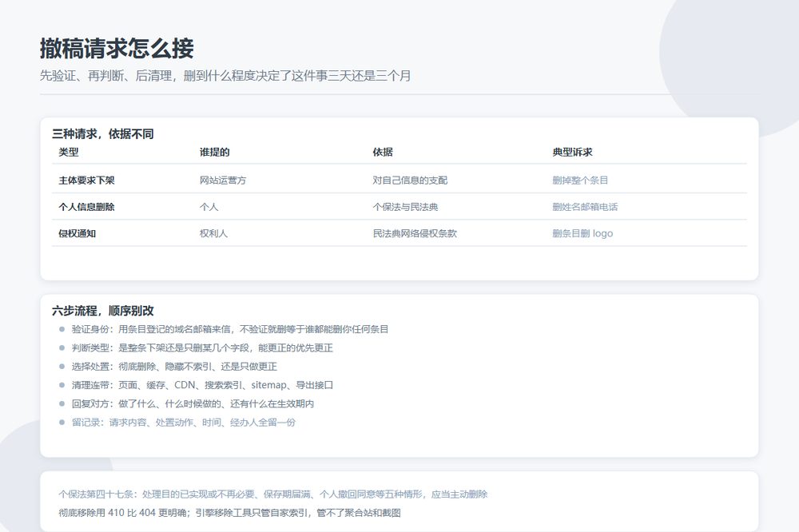Click the cell 对自己信息的支配
The width and height of the screenshot is (799, 532).
point(410,181)
